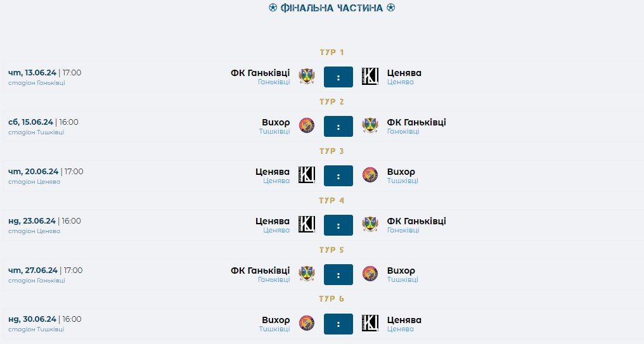The width and height of the screenshot is (644, 344).
Task: Open Tour 1 match score button
Action: coord(338,77)
